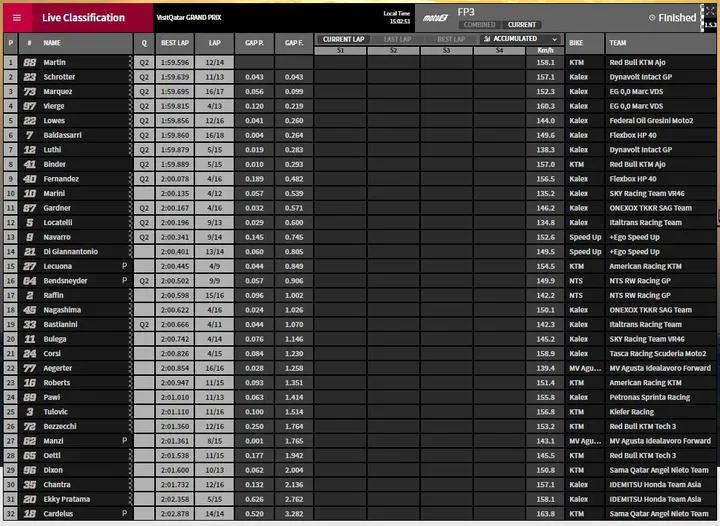Click rider number 72 badge

(30, 426)
